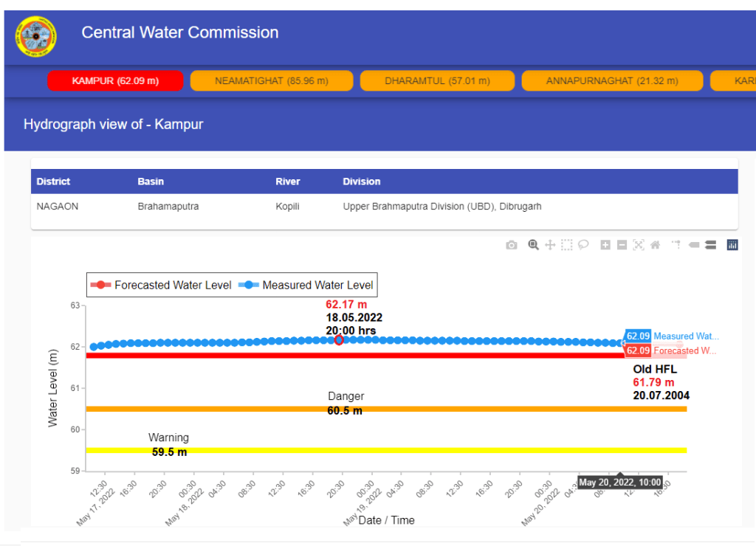Toggle spike lines on the chart
The height and width of the screenshot is (560, 756).
[676, 245]
